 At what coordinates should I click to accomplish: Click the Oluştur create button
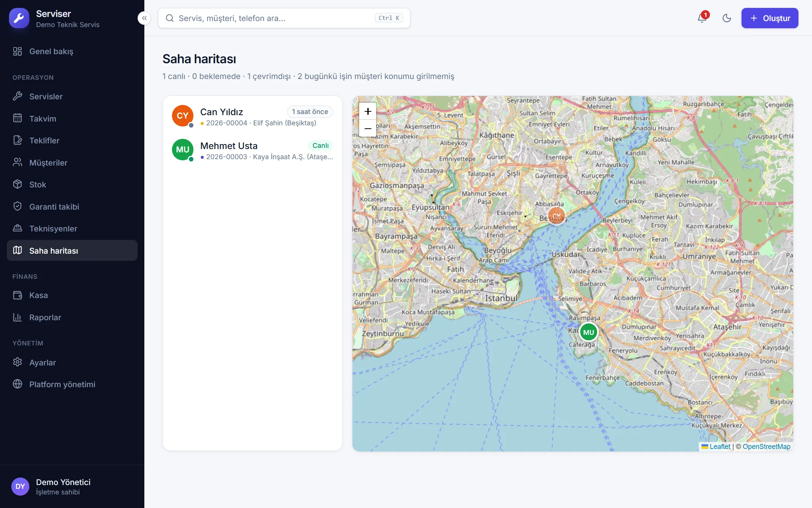click(x=770, y=18)
